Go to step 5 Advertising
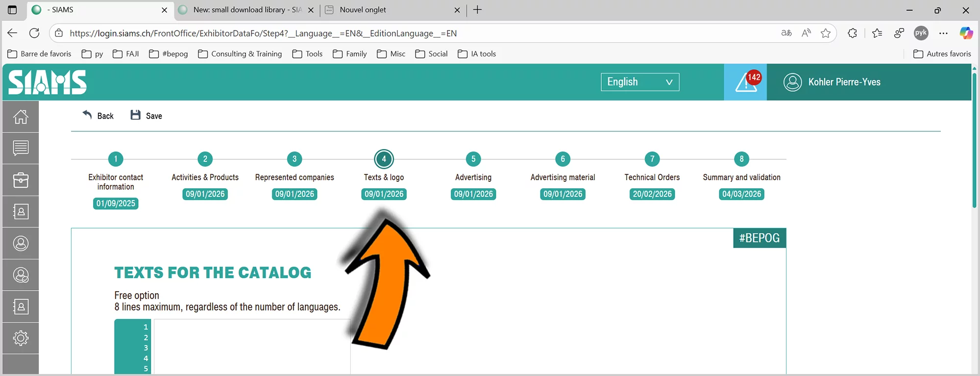The image size is (980, 376). click(x=473, y=159)
